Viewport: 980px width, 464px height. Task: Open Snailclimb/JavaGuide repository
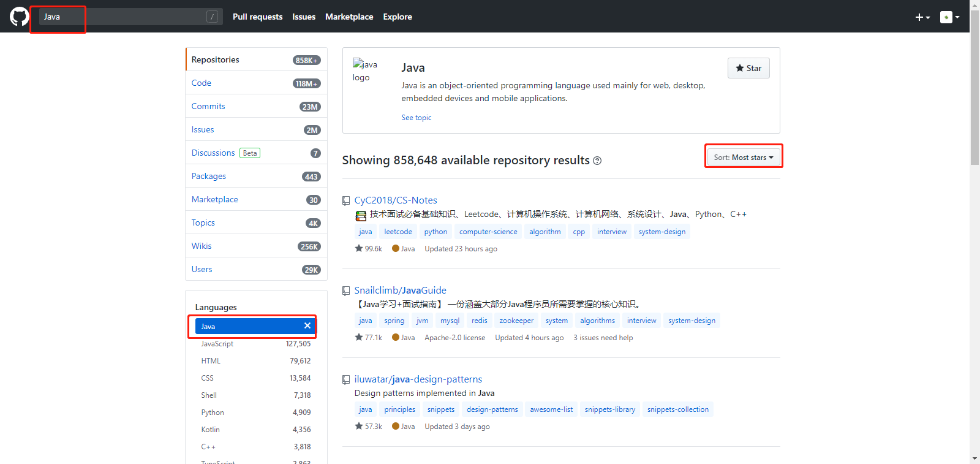(401, 291)
